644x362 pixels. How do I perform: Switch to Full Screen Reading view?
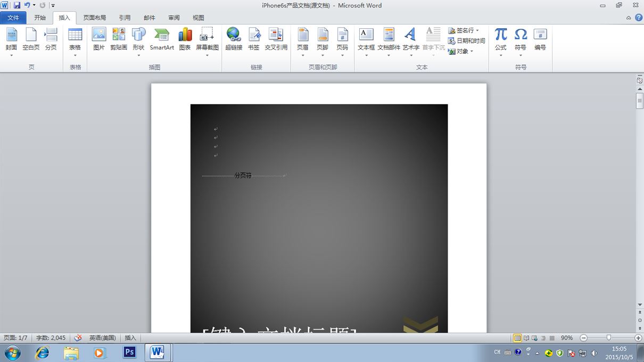pos(526,338)
